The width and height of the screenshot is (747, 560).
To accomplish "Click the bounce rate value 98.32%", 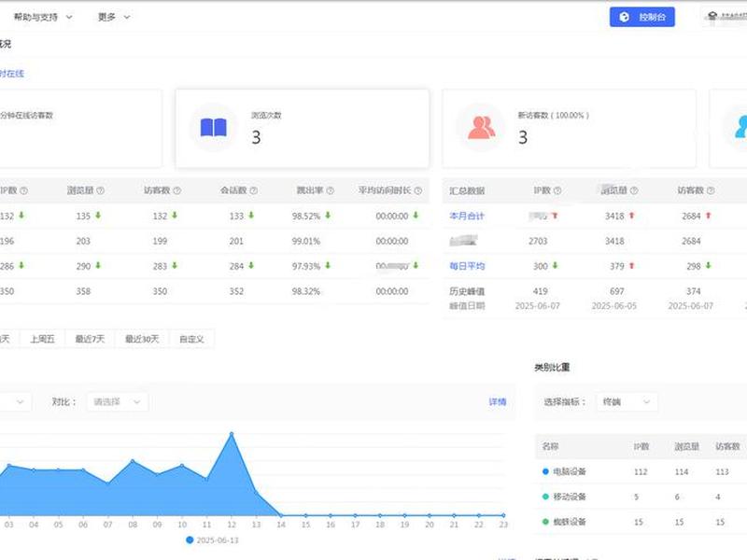I will click(306, 291).
